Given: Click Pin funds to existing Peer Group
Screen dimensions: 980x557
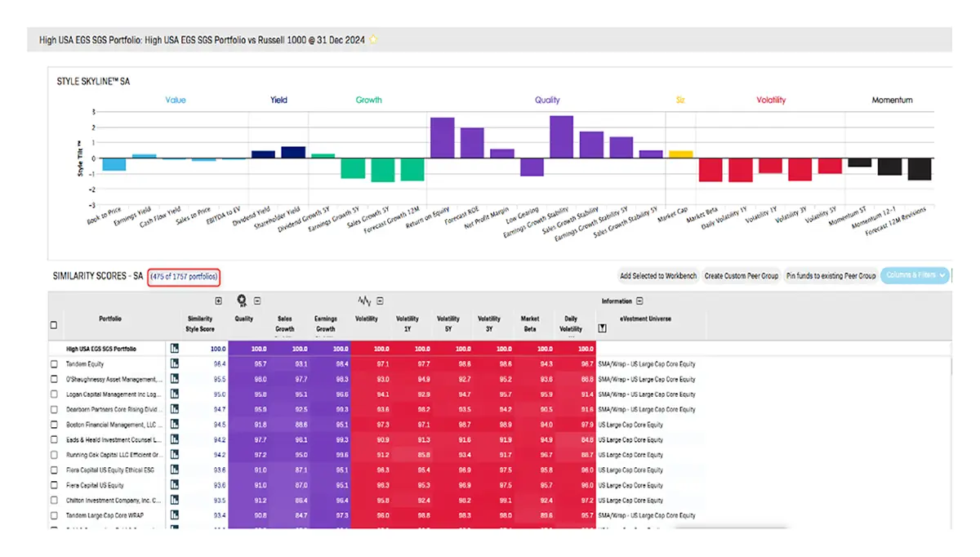Looking at the screenshot, I should 831,276.
